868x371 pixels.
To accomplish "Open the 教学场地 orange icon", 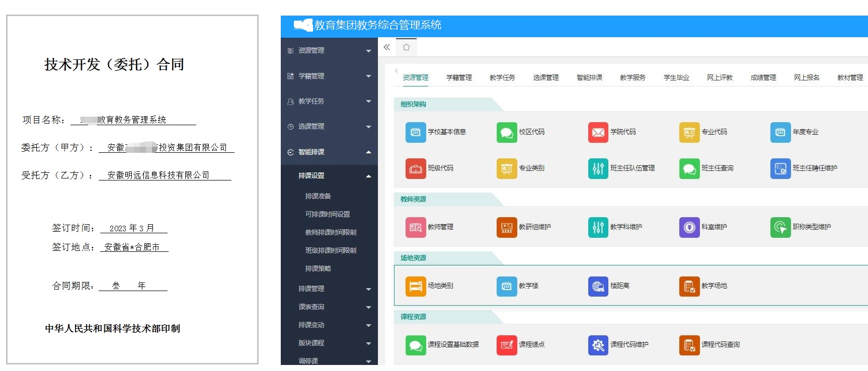I will [x=689, y=286].
